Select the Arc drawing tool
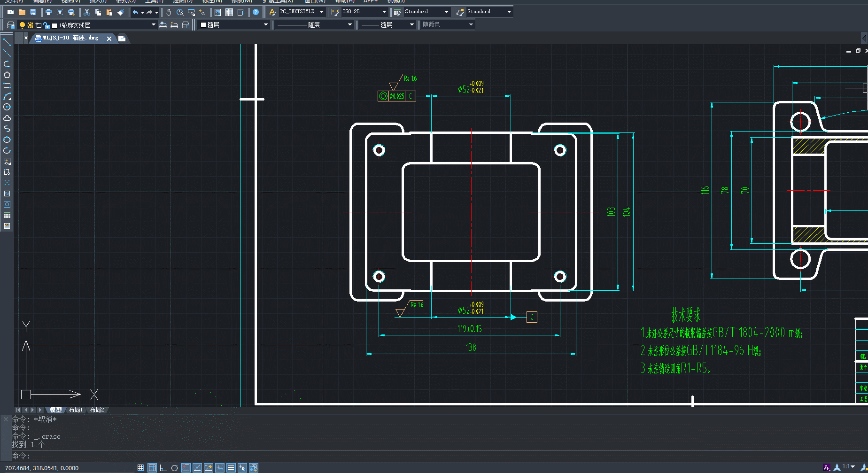The height and width of the screenshot is (473, 868). 7,96
